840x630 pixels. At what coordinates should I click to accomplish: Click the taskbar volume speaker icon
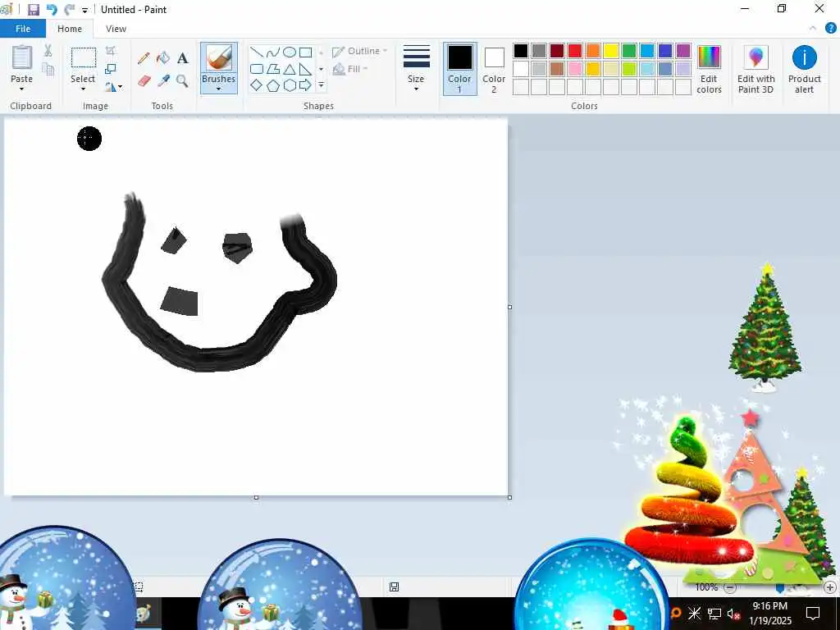(x=733, y=614)
